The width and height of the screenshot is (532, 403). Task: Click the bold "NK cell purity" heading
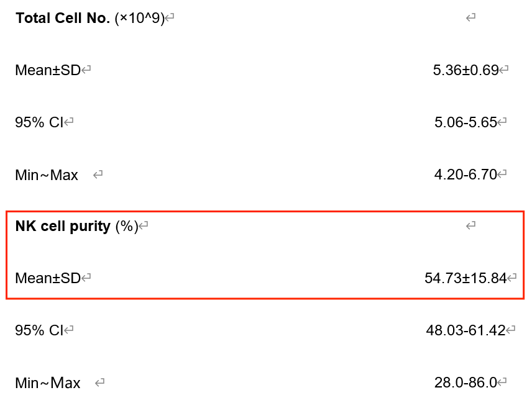(x=63, y=226)
